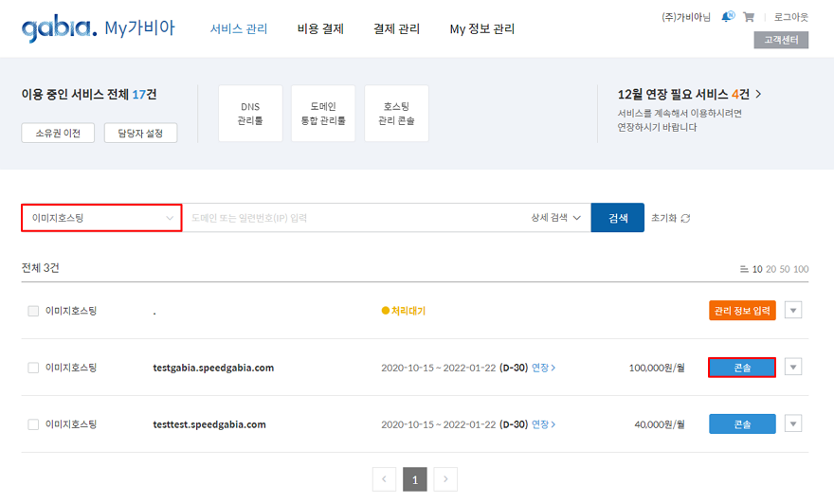Click the blue 검색 button
Image resolution: width=834 pixels, height=504 pixels.
pos(618,218)
